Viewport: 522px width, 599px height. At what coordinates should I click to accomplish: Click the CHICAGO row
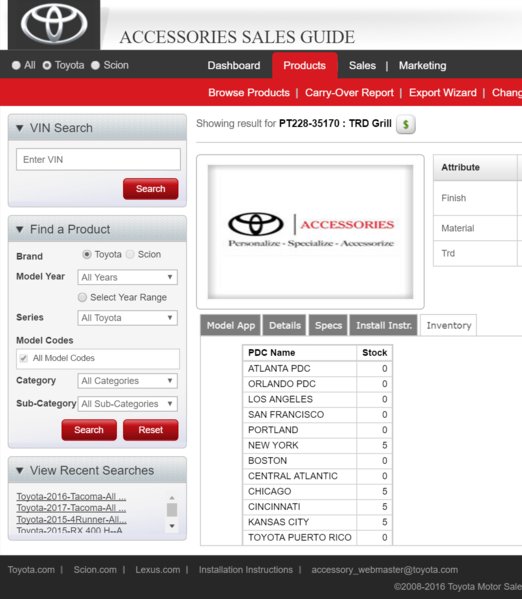(318, 491)
